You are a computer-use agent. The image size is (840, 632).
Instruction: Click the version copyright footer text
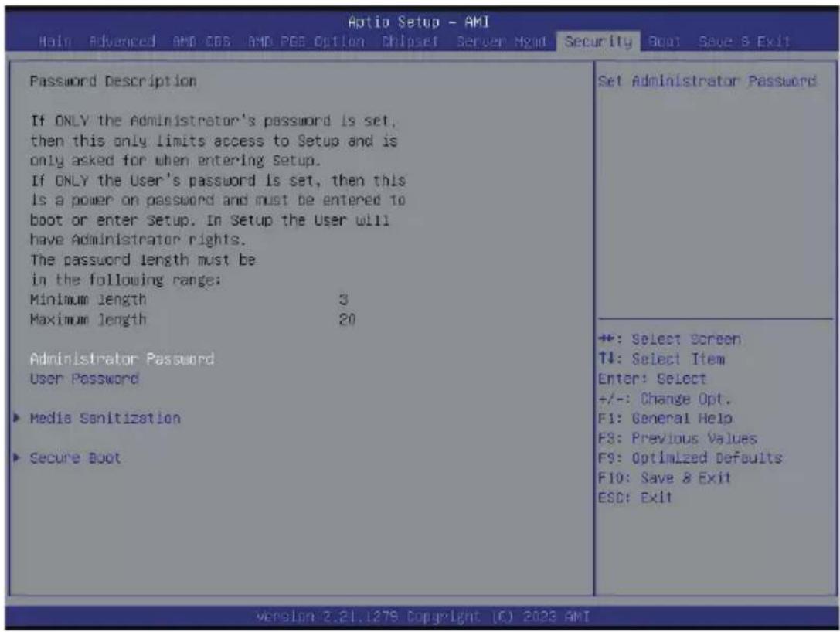[423, 617]
